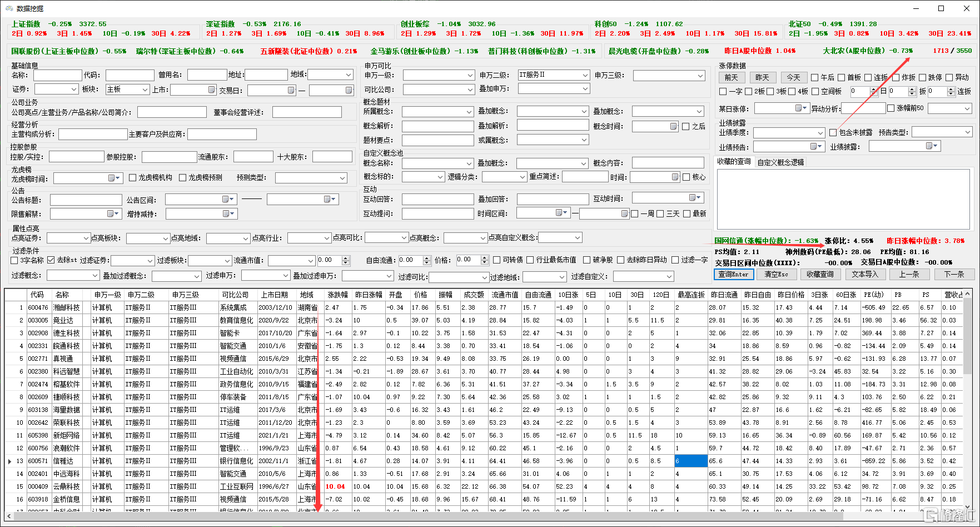Screen dimensions: 980x527
Task: Enable the 午后 checkbox
Action: pyautogui.click(x=814, y=78)
